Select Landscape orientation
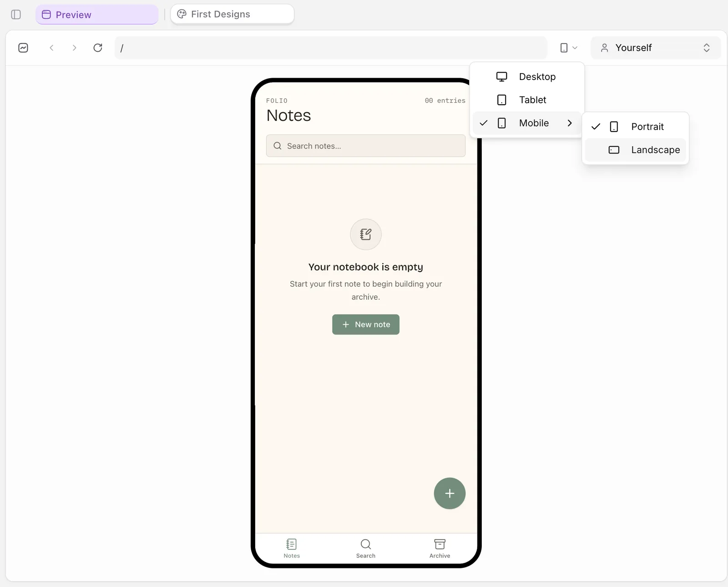 pos(635,150)
